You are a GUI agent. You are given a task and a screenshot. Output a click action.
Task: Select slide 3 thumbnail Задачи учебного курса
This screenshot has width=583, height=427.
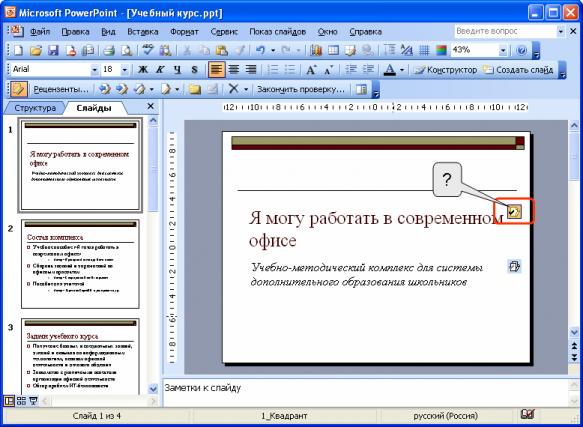(80, 356)
